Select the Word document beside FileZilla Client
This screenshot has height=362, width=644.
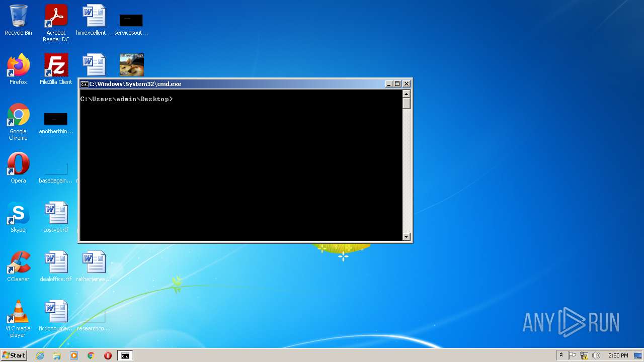[x=94, y=65]
